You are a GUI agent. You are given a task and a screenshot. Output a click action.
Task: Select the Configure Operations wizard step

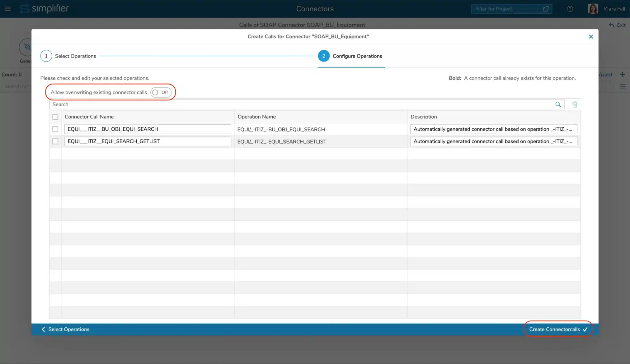(324, 56)
